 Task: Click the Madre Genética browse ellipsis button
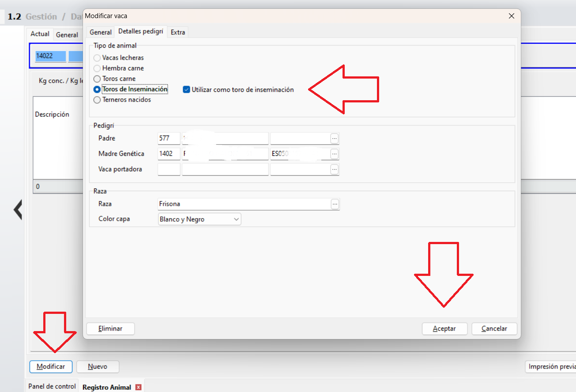[x=335, y=154]
